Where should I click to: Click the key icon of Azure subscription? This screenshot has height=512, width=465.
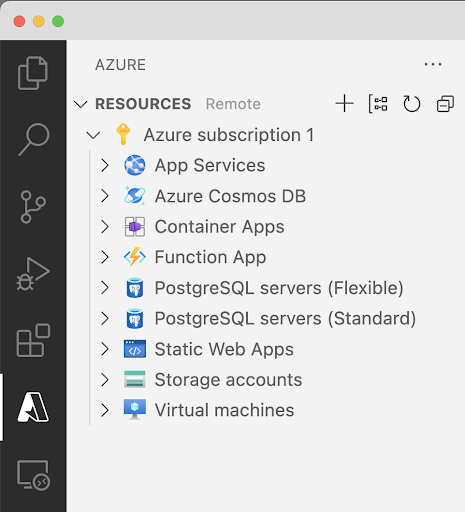click(123, 134)
